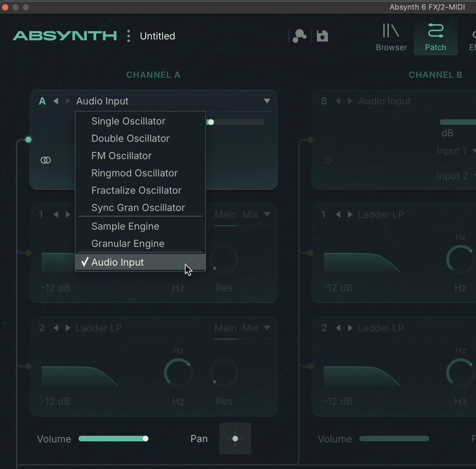Viewport: 476px width, 469px height.
Task: Collapse the Audio Input module dropdown arrow
Action: coord(267,101)
